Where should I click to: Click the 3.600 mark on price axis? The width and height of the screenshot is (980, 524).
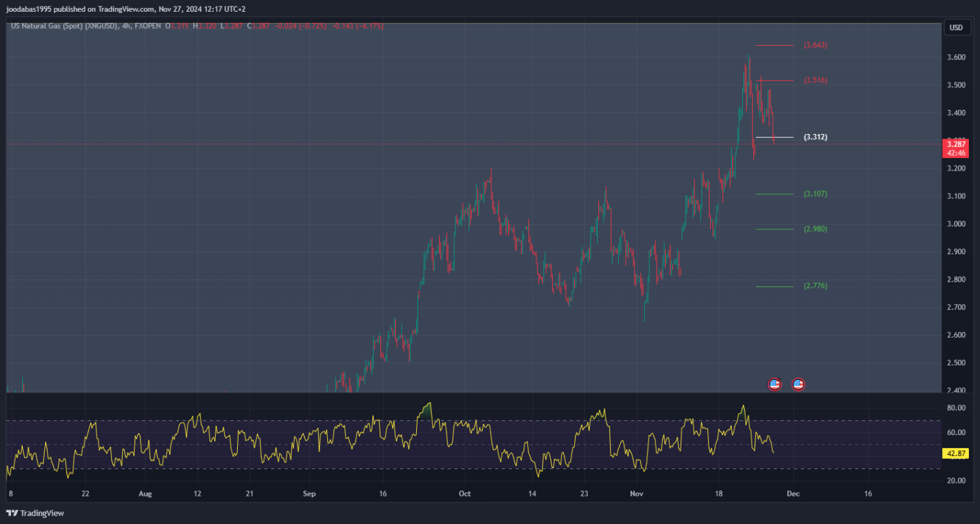(x=955, y=57)
